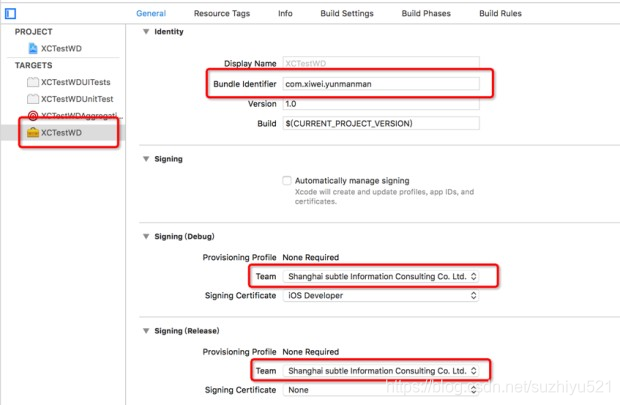Image resolution: width=620 pixels, height=405 pixels.
Task: Collapse the Signing (Debug) section
Action: click(x=146, y=236)
